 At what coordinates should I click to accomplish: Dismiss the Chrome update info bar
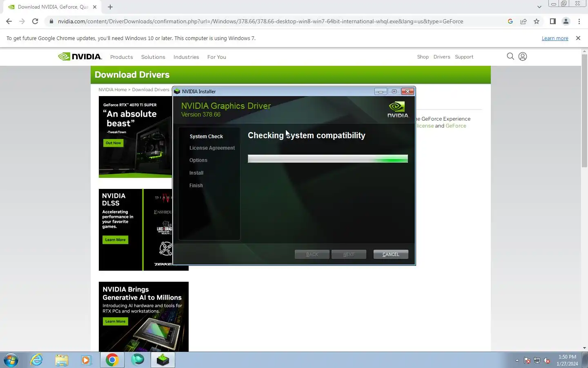[x=578, y=38]
